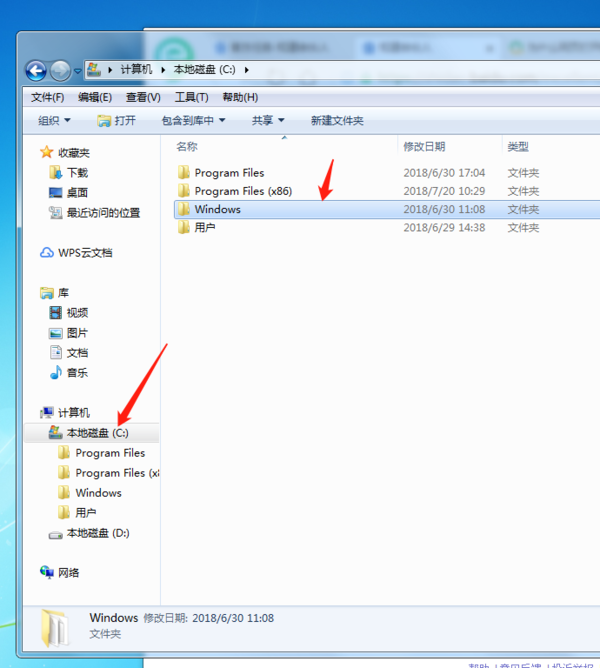Select the 收藏夹 star icon

point(46,152)
